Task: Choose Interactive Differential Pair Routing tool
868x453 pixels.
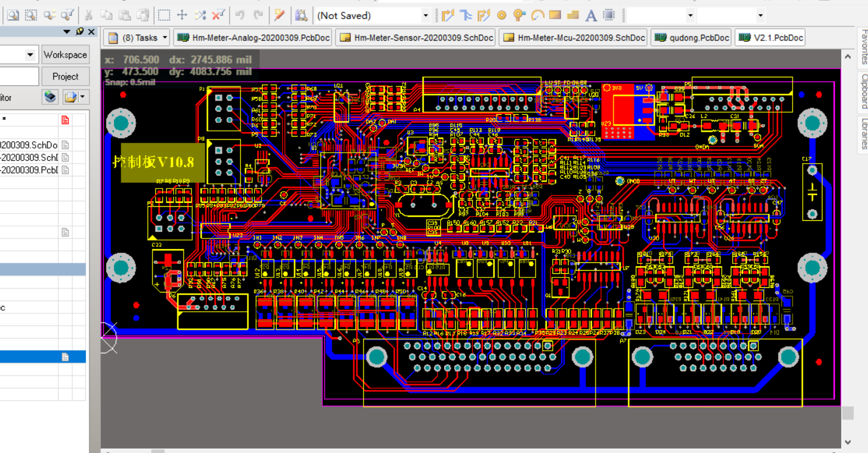Action: [484, 15]
